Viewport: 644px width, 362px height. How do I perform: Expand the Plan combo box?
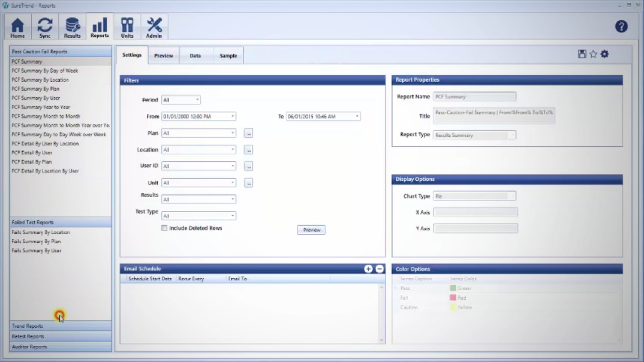click(x=199, y=133)
